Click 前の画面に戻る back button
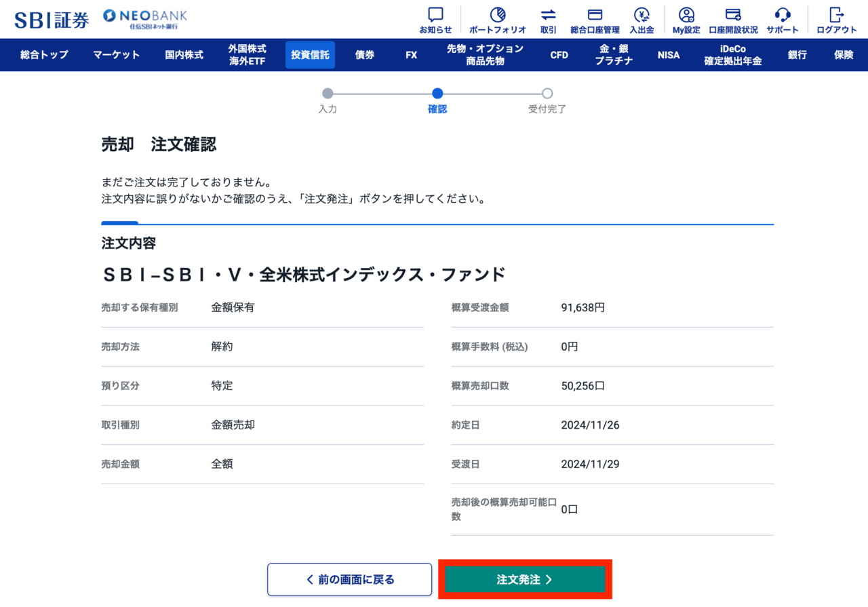The width and height of the screenshot is (868, 607). (349, 579)
